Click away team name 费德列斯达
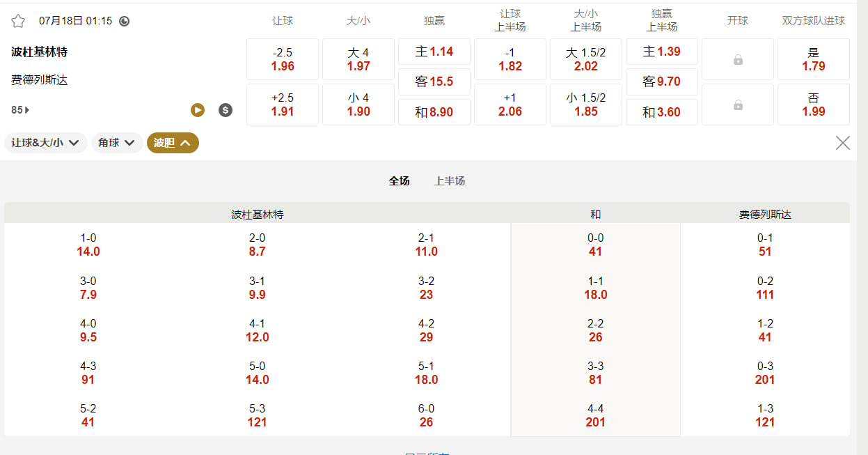The width and height of the screenshot is (868, 455). tap(39, 80)
